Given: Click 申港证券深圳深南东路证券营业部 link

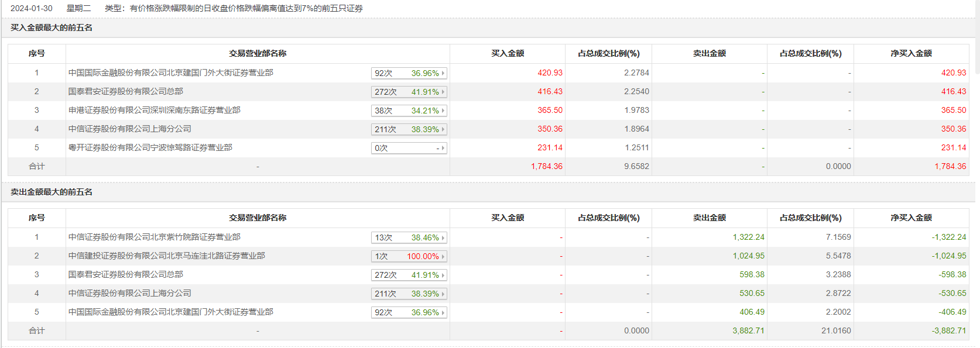Looking at the screenshot, I should click(154, 111).
